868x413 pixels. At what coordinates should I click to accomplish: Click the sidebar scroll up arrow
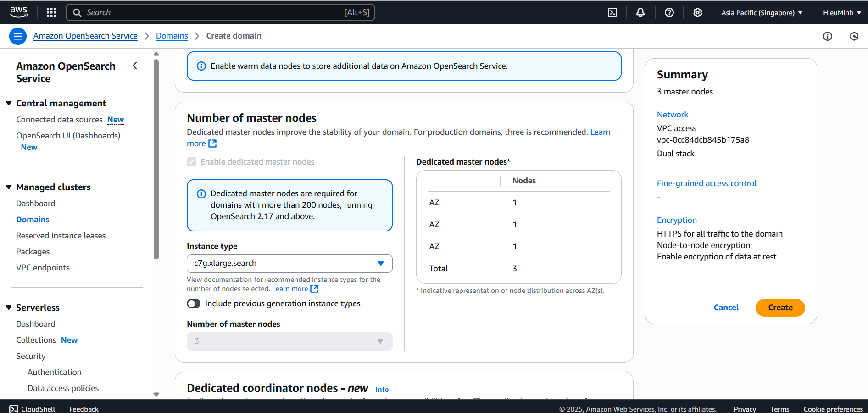(x=156, y=54)
